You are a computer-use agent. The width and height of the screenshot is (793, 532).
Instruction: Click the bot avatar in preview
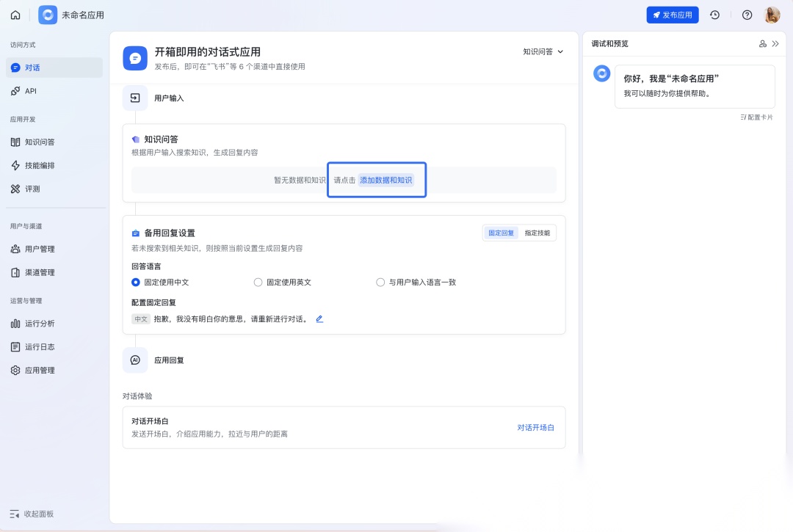coord(602,74)
